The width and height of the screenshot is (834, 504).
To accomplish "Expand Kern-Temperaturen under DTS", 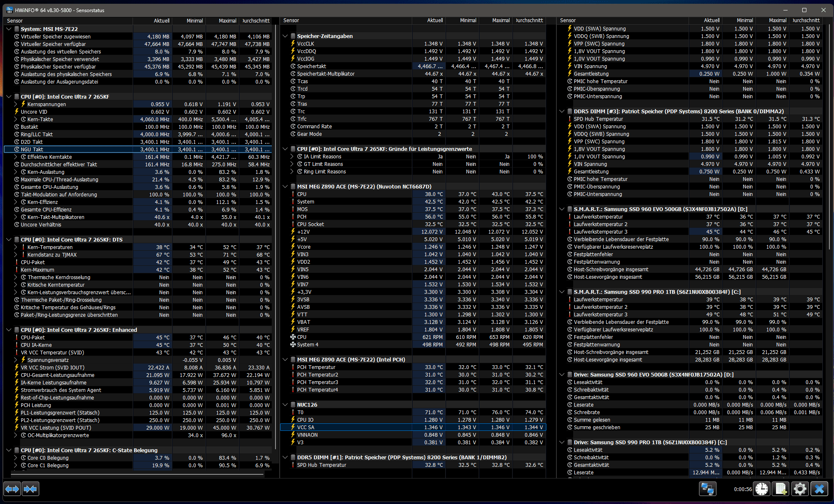I will tap(15, 247).
